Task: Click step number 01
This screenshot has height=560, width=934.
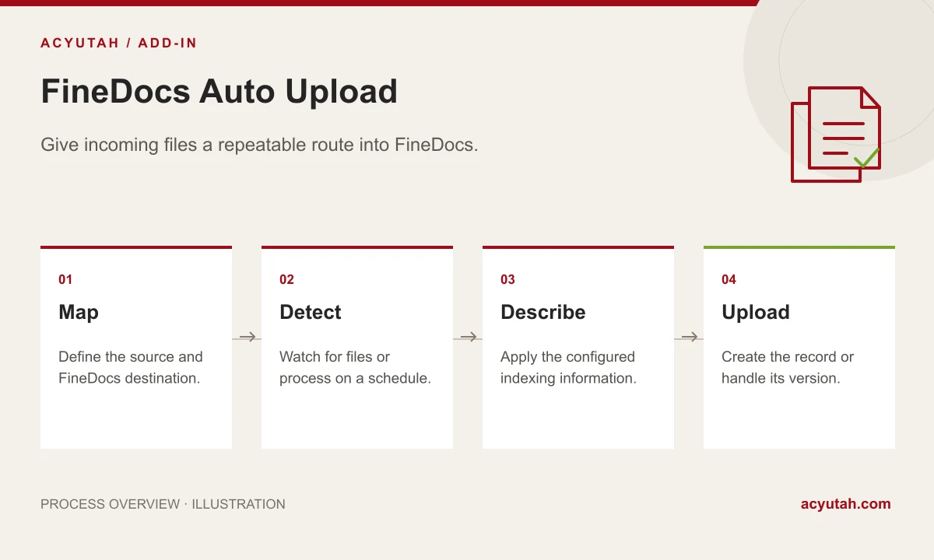Action: click(x=65, y=279)
